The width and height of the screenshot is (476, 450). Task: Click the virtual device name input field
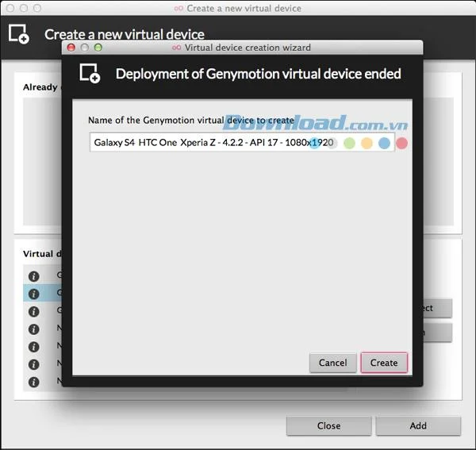click(x=242, y=142)
